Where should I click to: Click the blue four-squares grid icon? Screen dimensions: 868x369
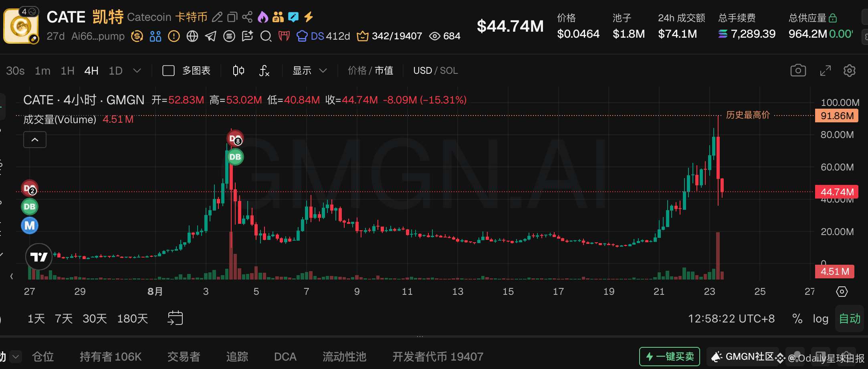pyautogui.click(x=155, y=36)
